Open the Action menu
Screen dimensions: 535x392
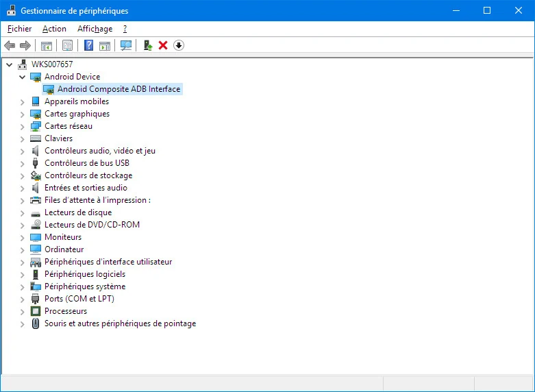54,29
